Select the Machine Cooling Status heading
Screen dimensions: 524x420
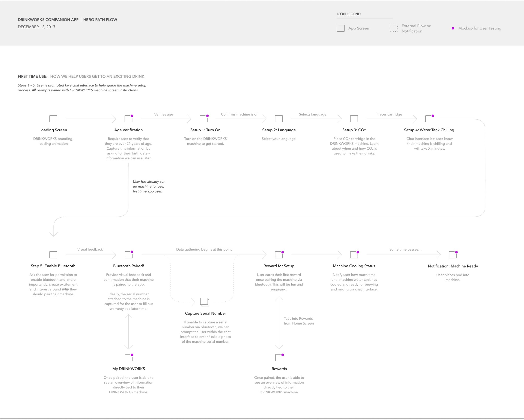pos(354,266)
